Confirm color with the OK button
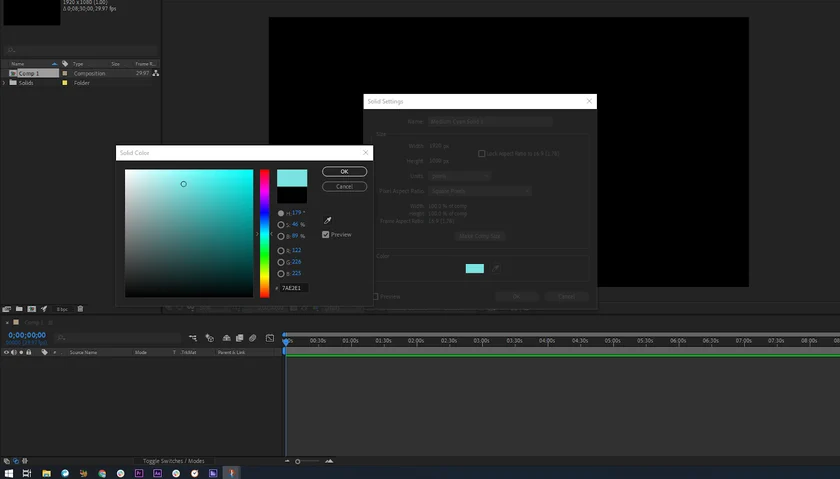The width and height of the screenshot is (840, 479). click(x=344, y=172)
